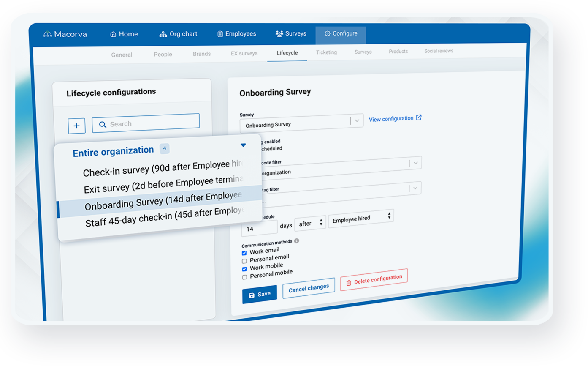The width and height of the screenshot is (588, 366).
Task: Open View configuration link
Action: [x=392, y=118]
